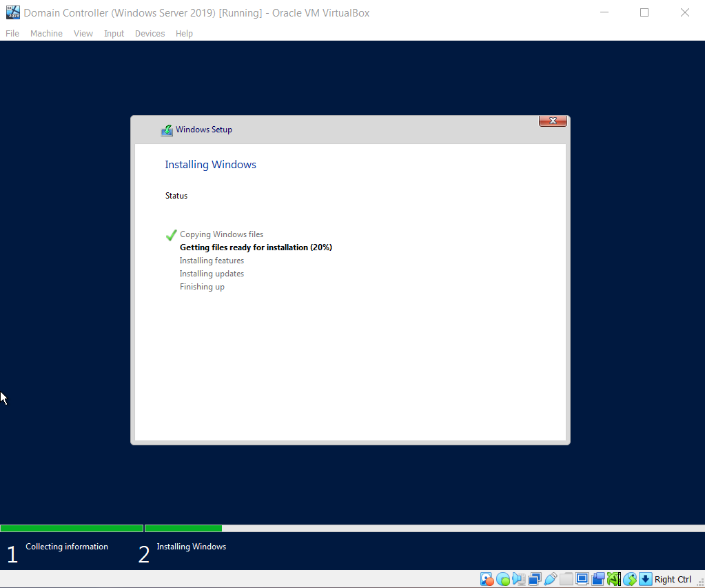Screen dimensions: 705x588
Task: Click the mouse integration status icon
Action: (x=629, y=579)
